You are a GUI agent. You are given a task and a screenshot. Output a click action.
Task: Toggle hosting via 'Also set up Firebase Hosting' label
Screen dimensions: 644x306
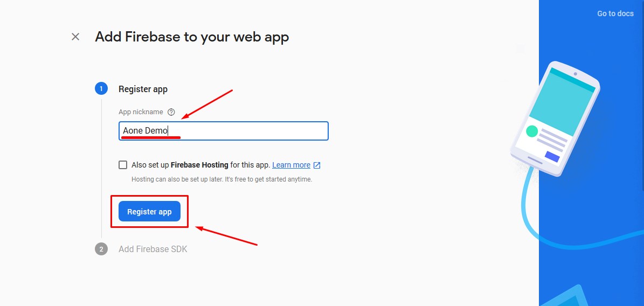(x=200, y=165)
